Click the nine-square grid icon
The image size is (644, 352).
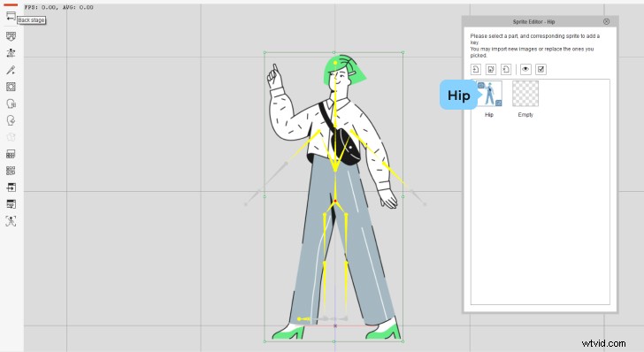(x=11, y=171)
